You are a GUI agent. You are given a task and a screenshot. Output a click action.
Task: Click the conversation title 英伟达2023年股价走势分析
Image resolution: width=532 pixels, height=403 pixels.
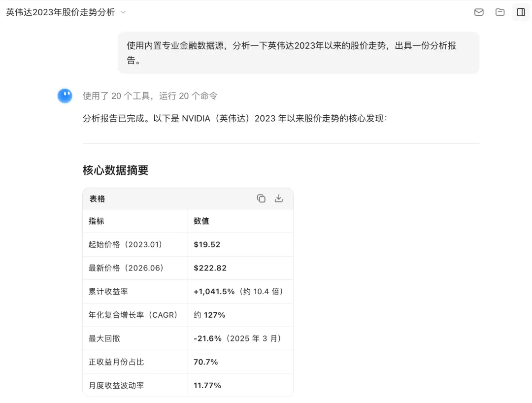(x=61, y=12)
